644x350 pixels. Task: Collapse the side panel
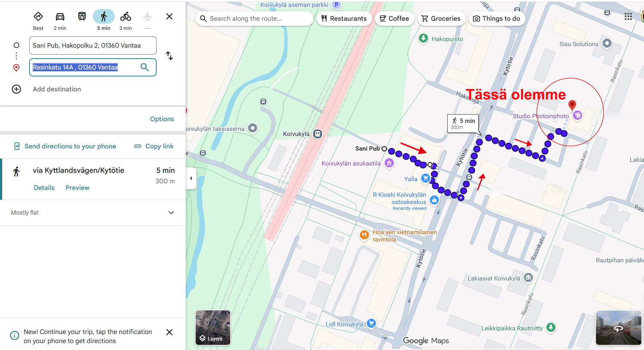click(191, 178)
